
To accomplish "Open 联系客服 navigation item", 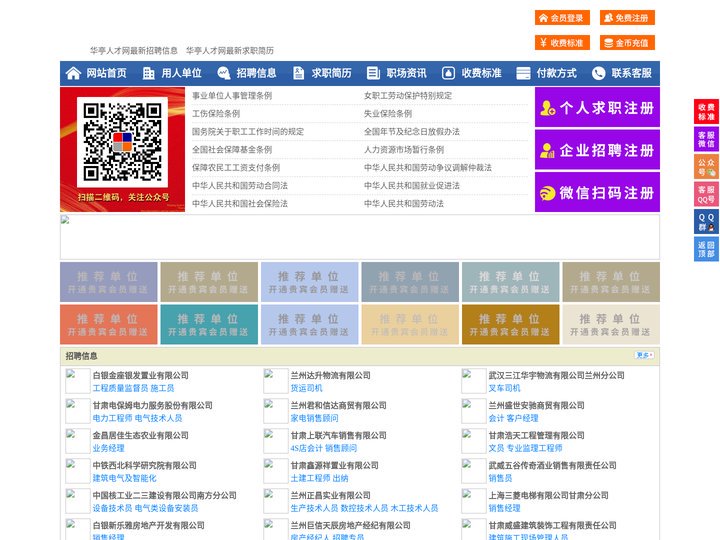I will (x=631, y=73).
